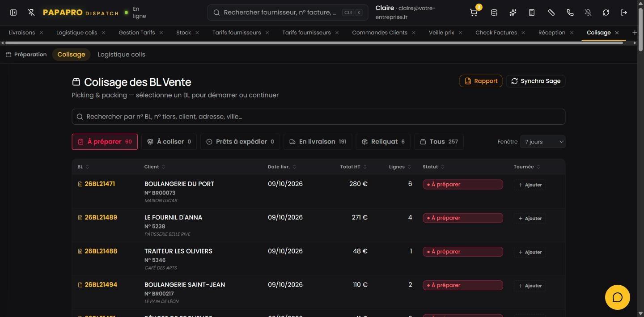Show the En livraison list
The image size is (644, 317).
click(318, 142)
